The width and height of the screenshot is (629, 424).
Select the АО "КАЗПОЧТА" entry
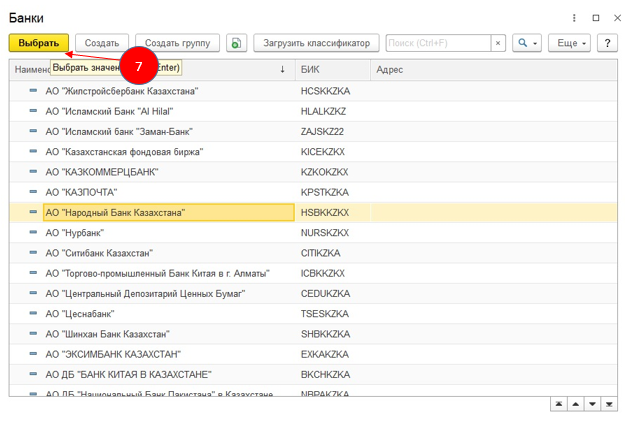point(81,192)
